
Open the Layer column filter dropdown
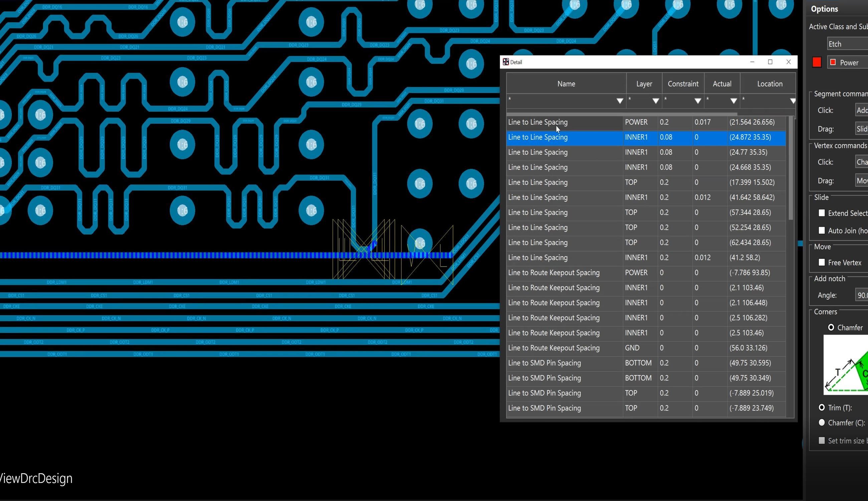[x=656, y=101]
